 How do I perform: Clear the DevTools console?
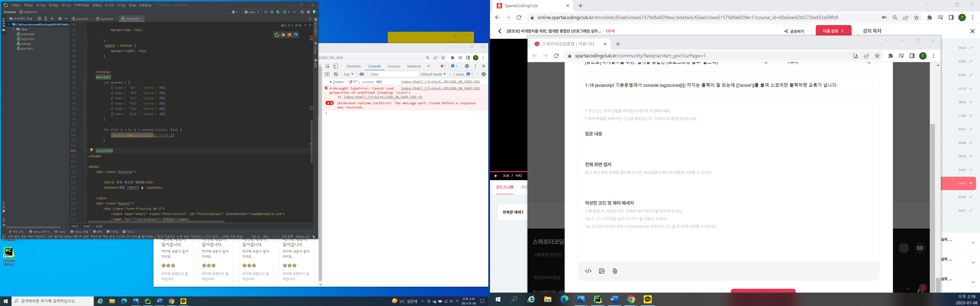(336, 74)
